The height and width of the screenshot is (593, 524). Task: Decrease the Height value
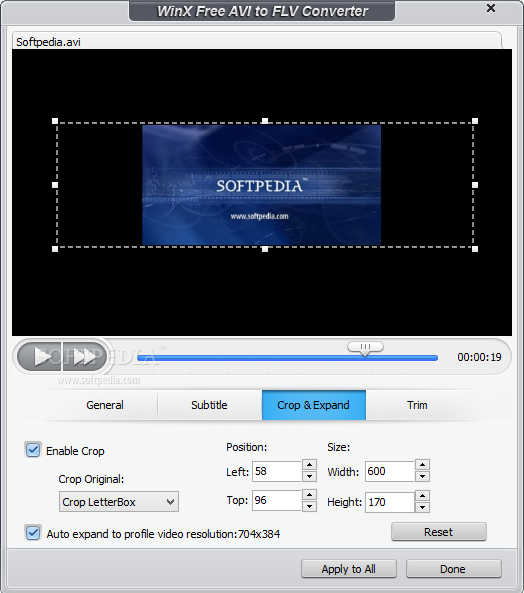(422, 507)
